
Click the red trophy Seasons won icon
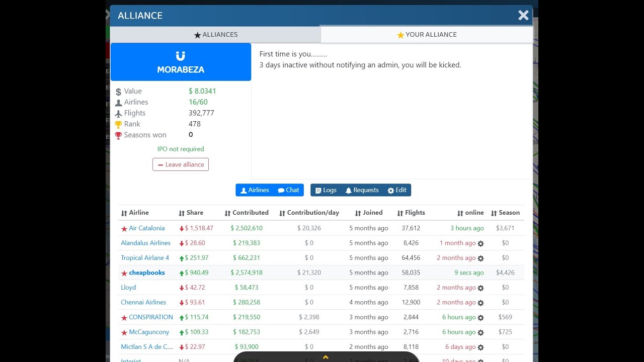[118, 135]
